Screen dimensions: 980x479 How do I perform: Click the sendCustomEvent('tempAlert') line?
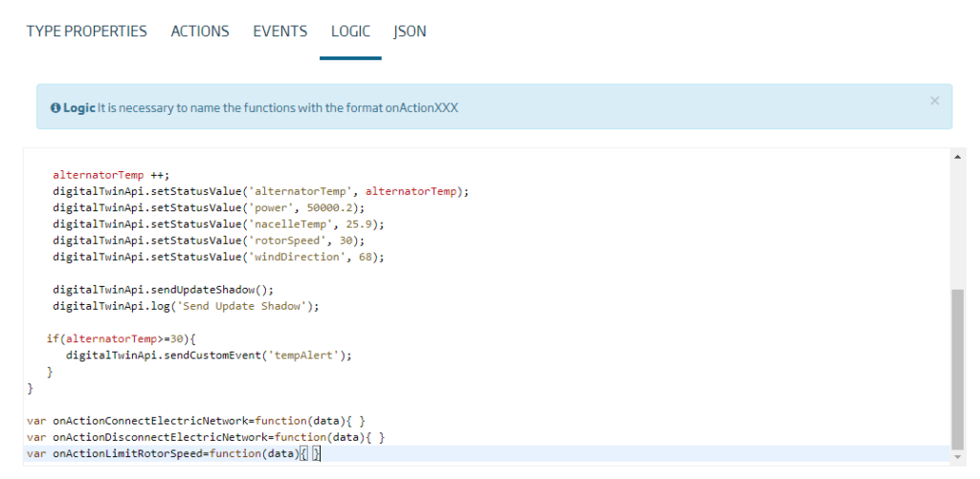tap(209, 355)
